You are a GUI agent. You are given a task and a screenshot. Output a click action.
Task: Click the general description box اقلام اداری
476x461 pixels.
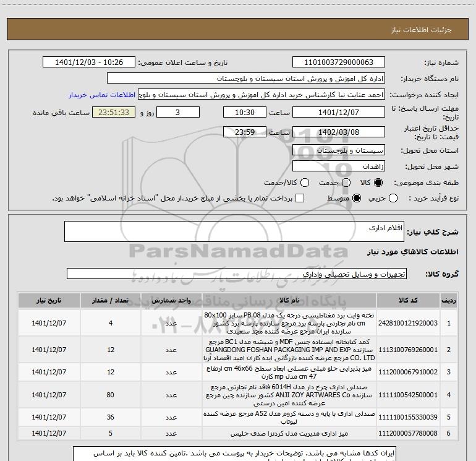[x=234, y=231]
